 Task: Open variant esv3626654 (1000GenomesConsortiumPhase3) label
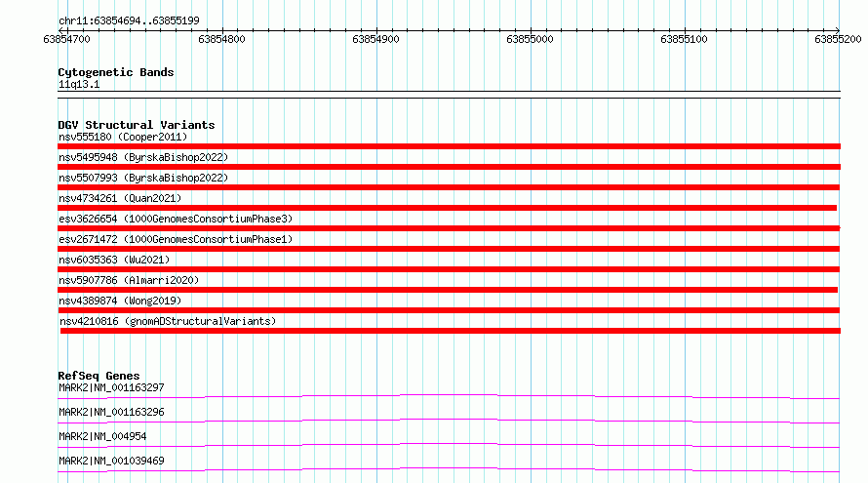tap(176, 219)
